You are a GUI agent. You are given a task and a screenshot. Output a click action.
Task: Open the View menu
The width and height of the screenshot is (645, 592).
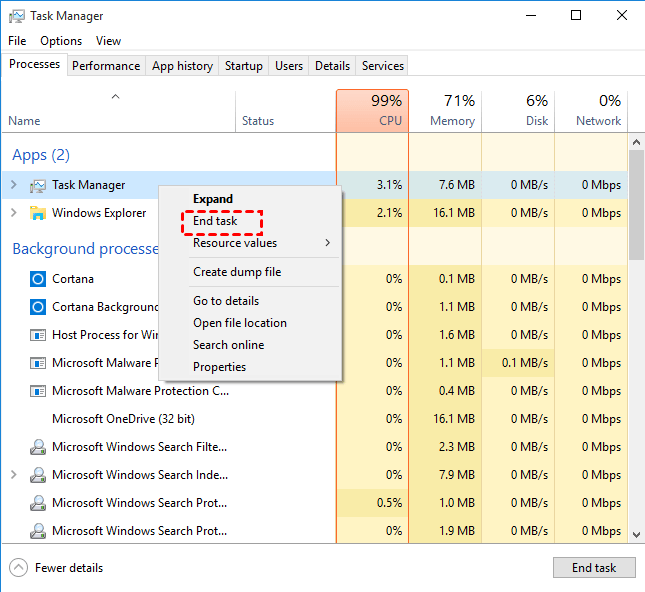coord(108,41)
